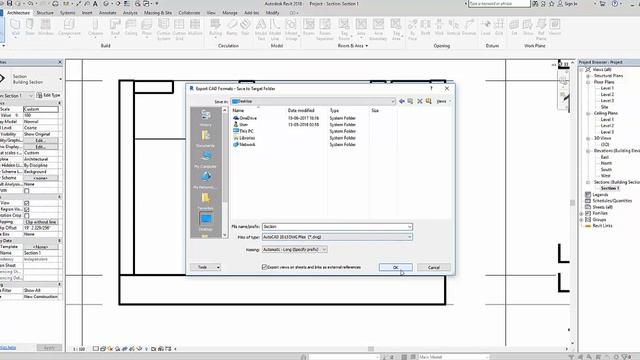This screenshot has width=640, height=360.
Task: Collapse the Floor Plans tree node
Action: 588,82
